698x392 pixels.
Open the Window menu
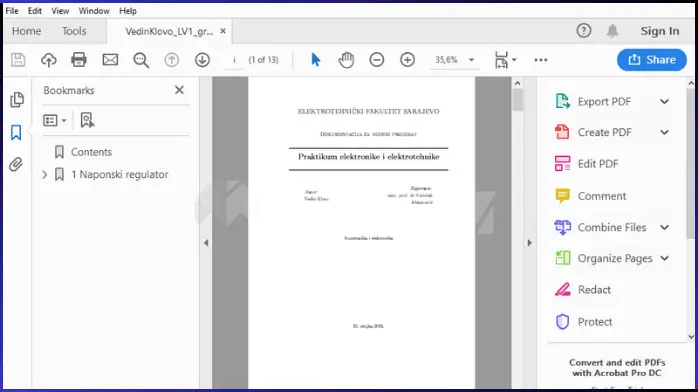(x=94, y=11)
